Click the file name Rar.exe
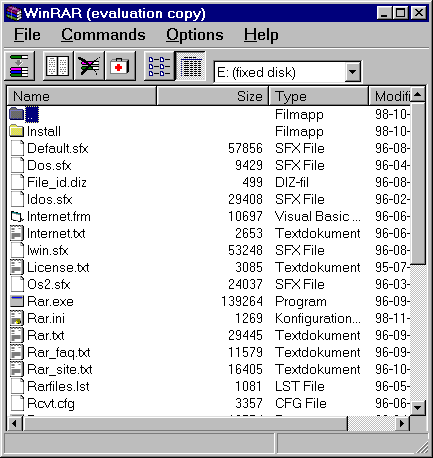The image size is (433, 458). tap(50, 301)
